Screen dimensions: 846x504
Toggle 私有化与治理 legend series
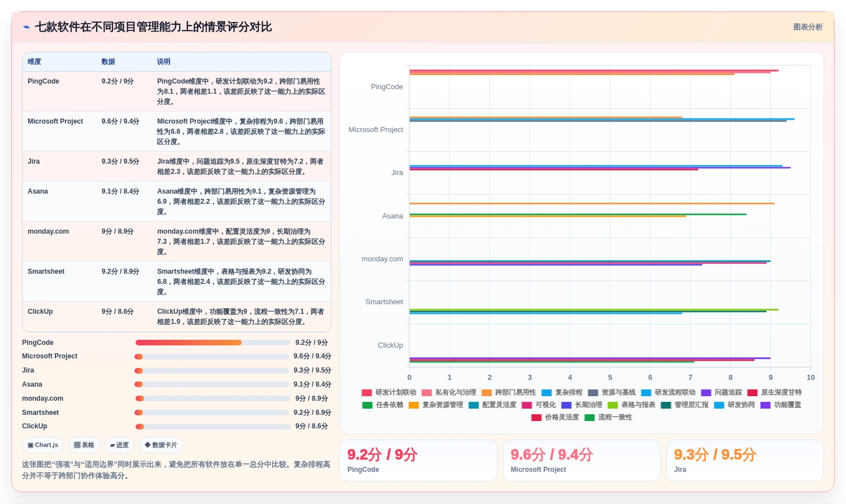tap(449, 392)
